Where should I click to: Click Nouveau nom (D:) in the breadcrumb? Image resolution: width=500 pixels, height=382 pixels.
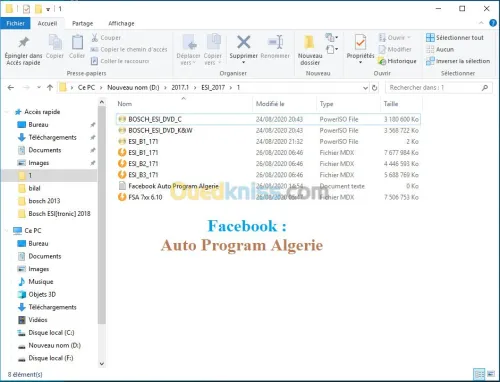(x=133, y=87)
